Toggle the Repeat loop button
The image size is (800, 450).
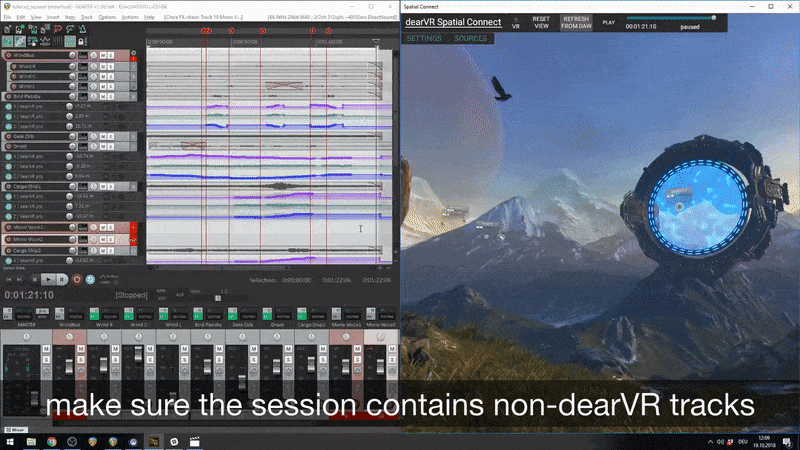click(x=90, y=280)
